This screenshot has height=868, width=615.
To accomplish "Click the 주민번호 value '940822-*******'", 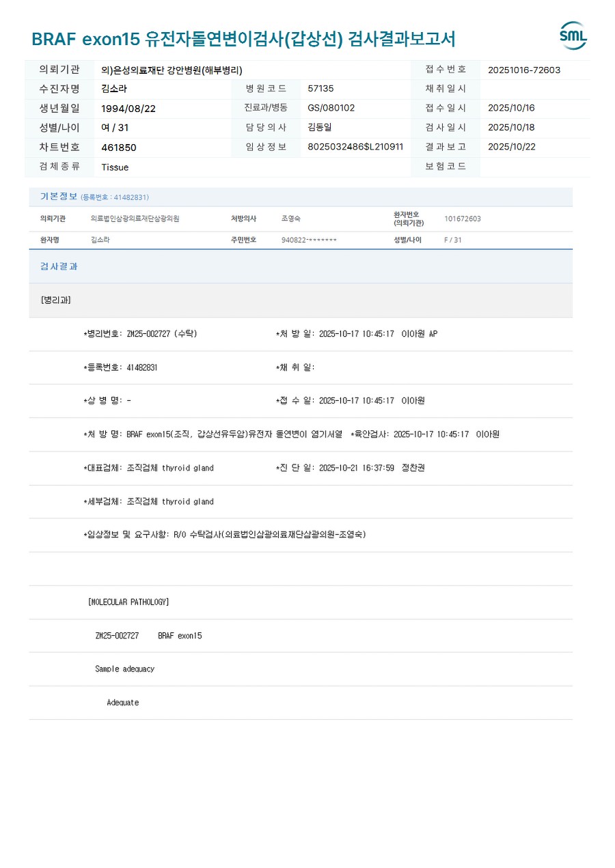I will coord(309,240).
